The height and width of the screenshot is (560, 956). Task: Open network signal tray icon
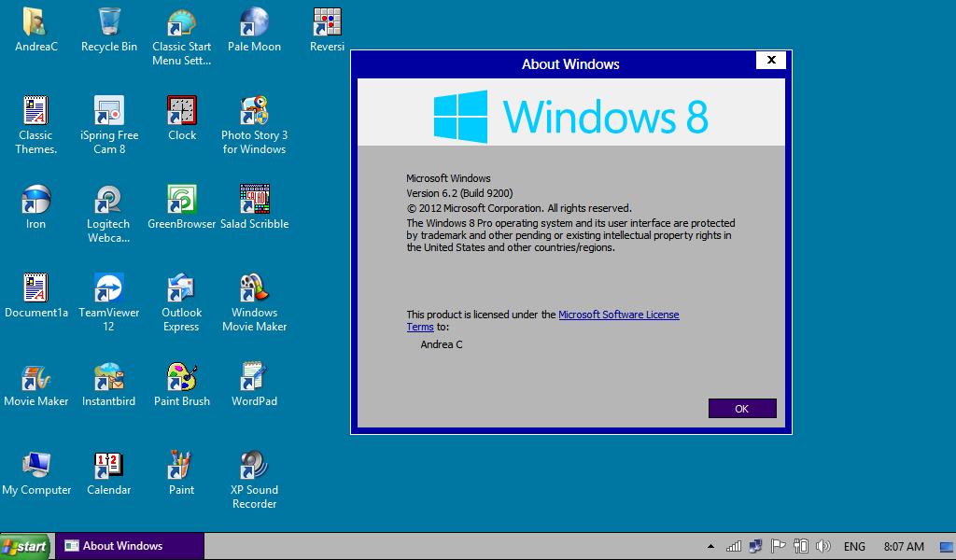[x=734, y=546]
